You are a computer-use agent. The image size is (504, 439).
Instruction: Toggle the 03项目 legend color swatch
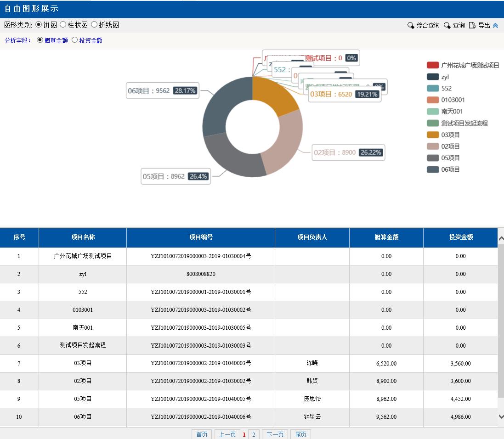point(433,135)
